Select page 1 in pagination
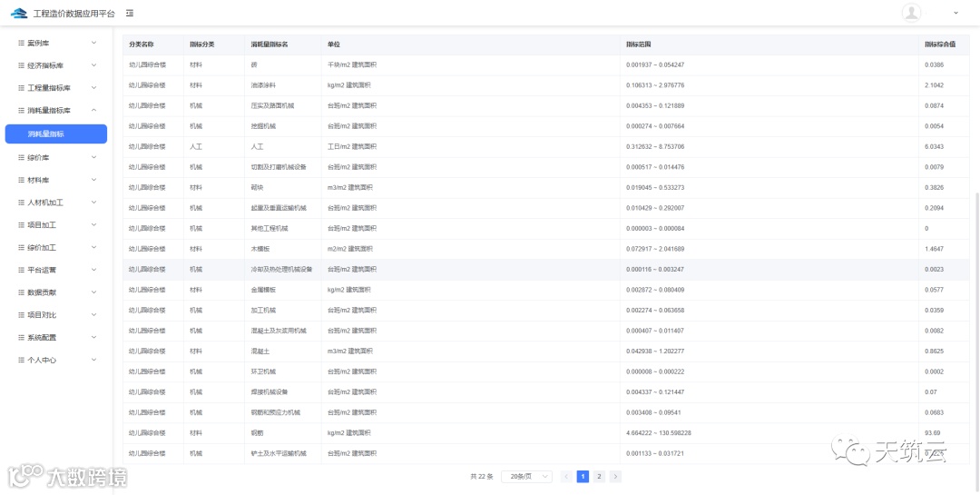This screenshot has width=980, height=495. (583, 477)
